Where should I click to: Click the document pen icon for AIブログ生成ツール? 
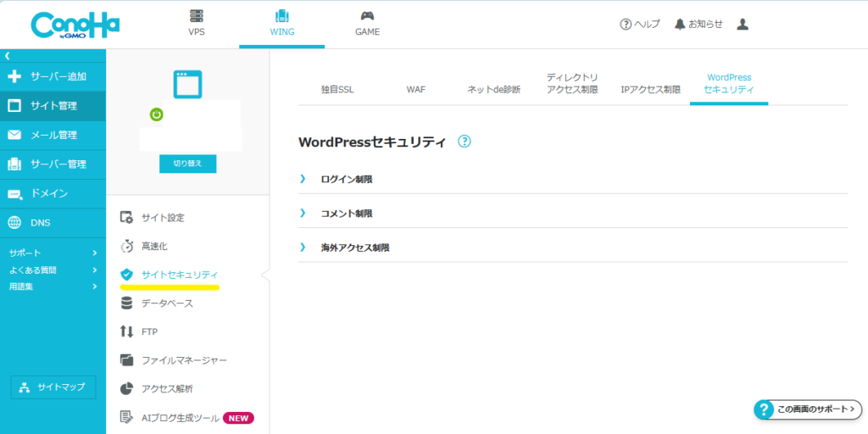pyautogui.click(x=127, y=417)
